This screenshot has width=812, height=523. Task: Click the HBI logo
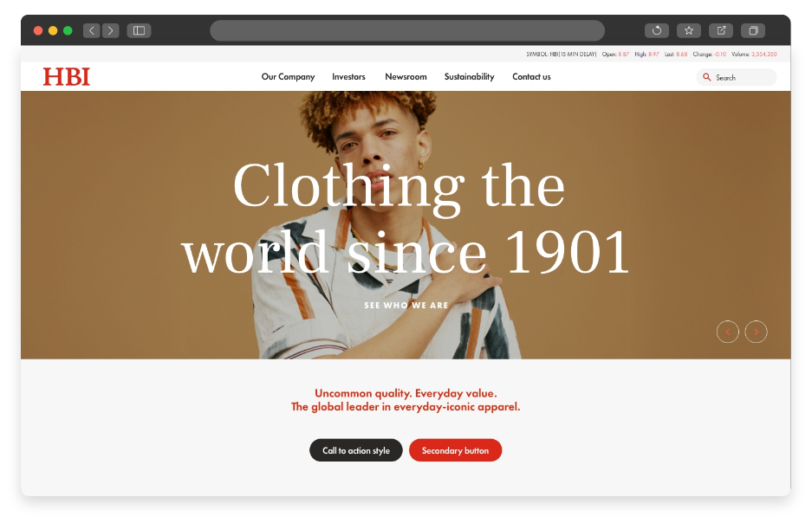tap(66, 76)
